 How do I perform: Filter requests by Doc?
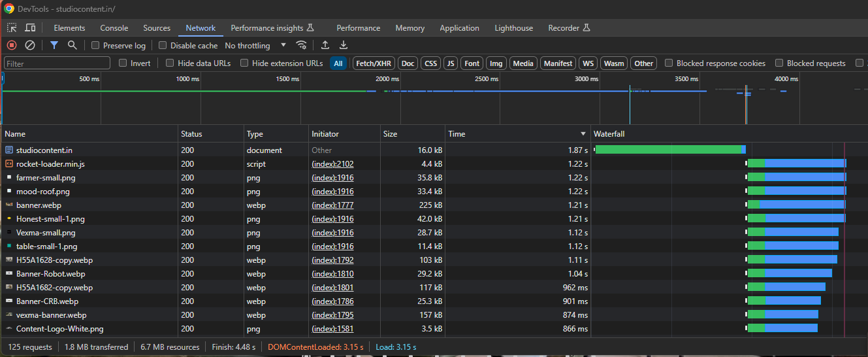click(408, 63)
